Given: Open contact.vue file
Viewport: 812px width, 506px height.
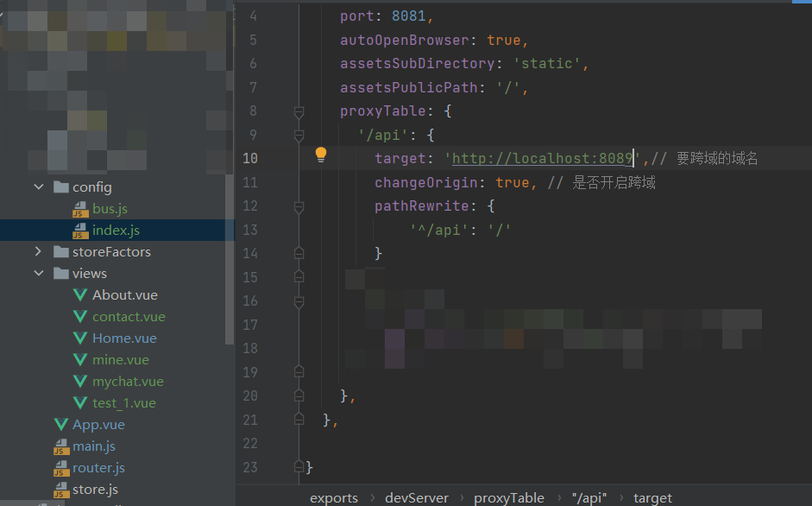Looking at the screenshot, I should [129, 317].
